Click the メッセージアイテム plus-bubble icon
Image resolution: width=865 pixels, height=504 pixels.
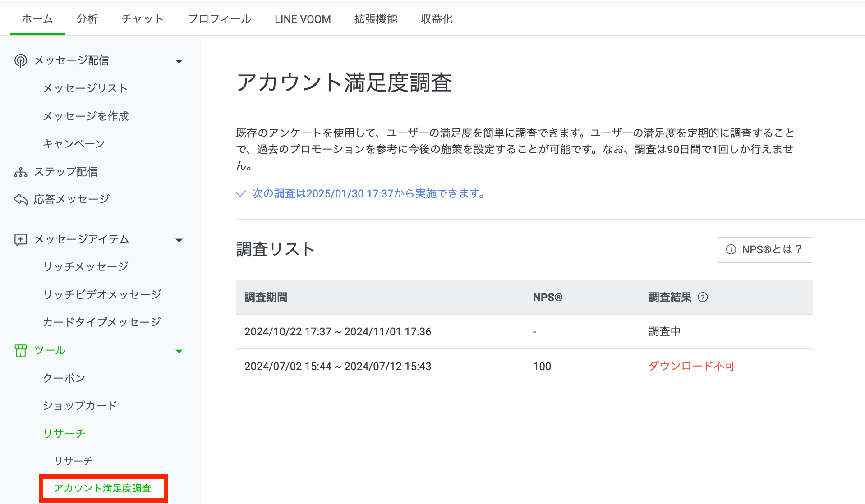20,239
